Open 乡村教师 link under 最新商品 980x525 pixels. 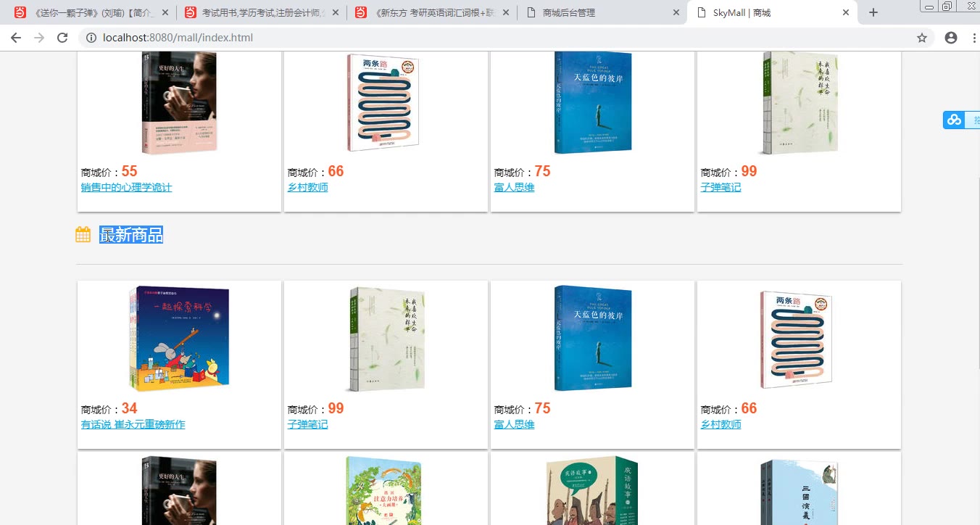721,425
